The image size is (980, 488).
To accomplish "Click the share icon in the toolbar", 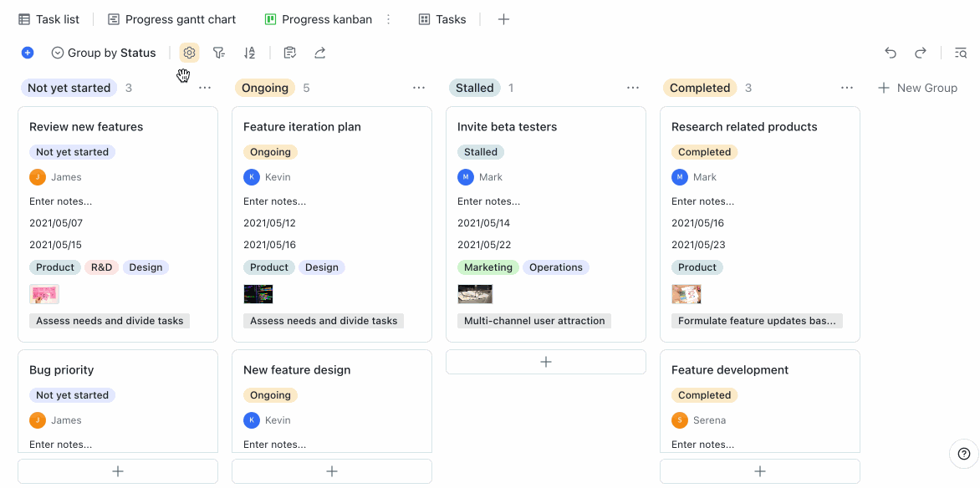I will pos(319,52).
